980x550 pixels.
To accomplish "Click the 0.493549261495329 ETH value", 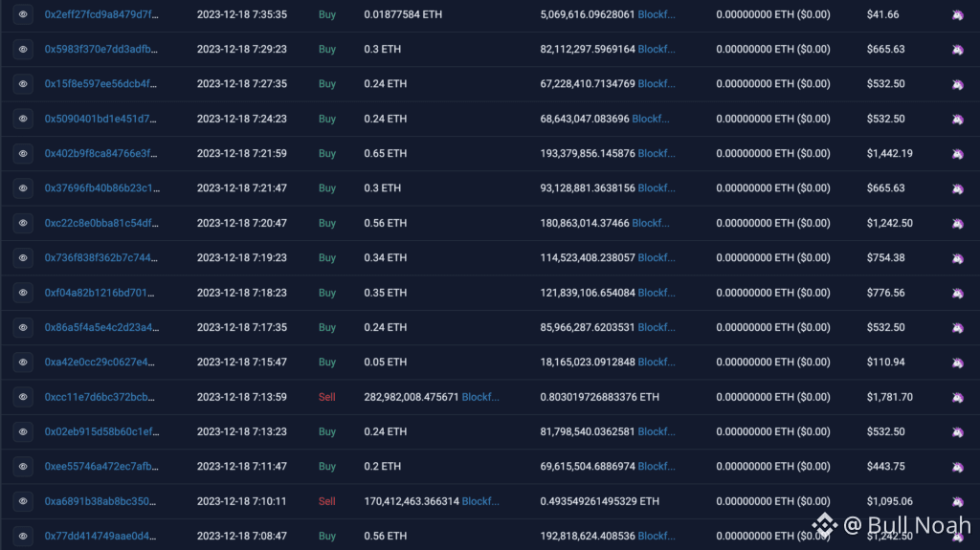I will (x=599, y=501).
